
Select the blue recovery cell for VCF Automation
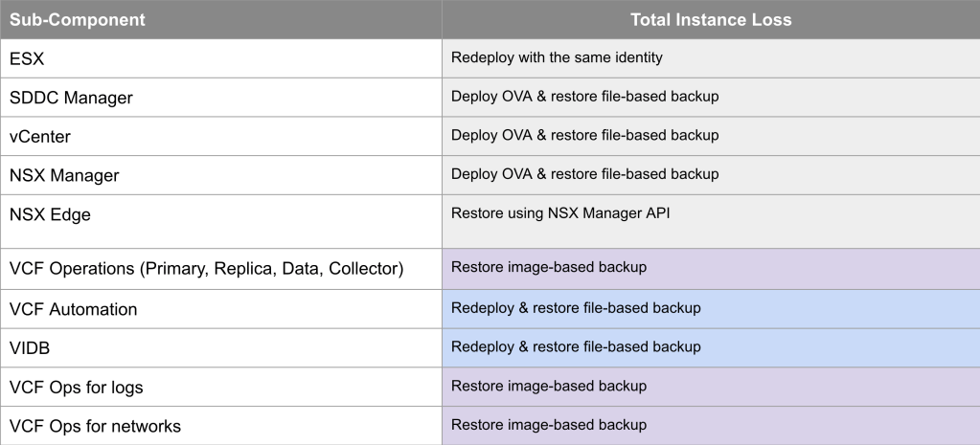tap(576, 308)
